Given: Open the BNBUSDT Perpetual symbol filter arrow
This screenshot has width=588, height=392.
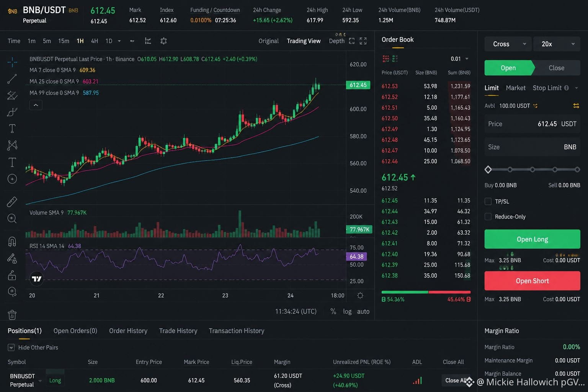Looking at the screenshot, I should pyautogui.click(x=40, y=381).
